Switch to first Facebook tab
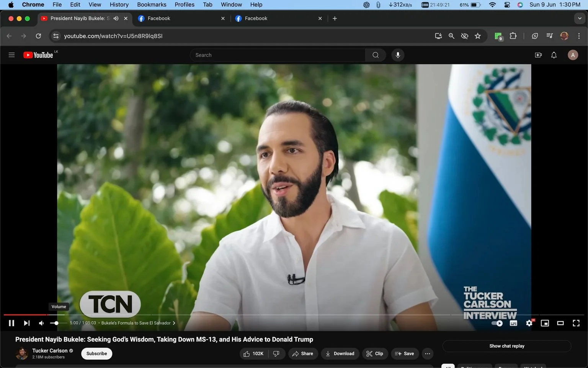Image resolution: width=588 pixels, height=368 pixels. click(x=182, y=18)
